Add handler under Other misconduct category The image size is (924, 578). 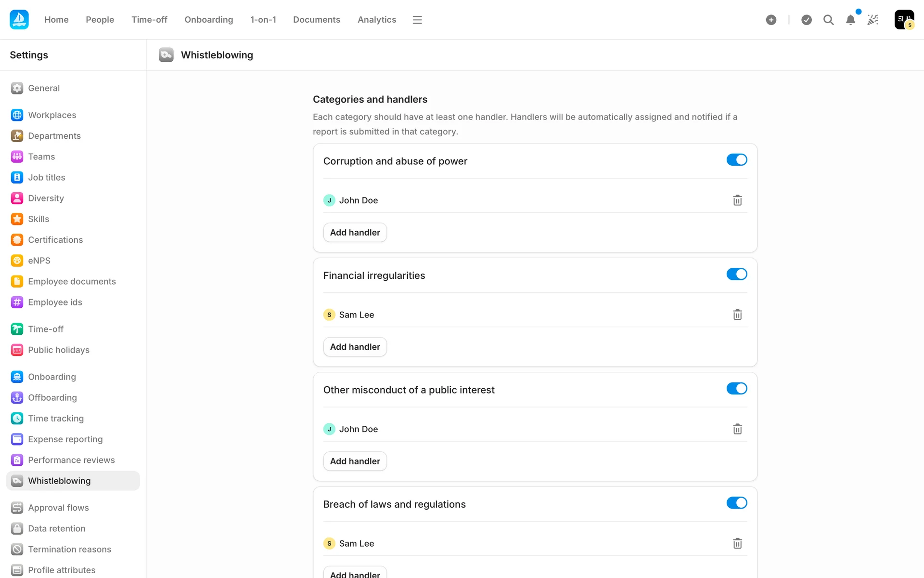pyautogui.click(x=355, y=461)
